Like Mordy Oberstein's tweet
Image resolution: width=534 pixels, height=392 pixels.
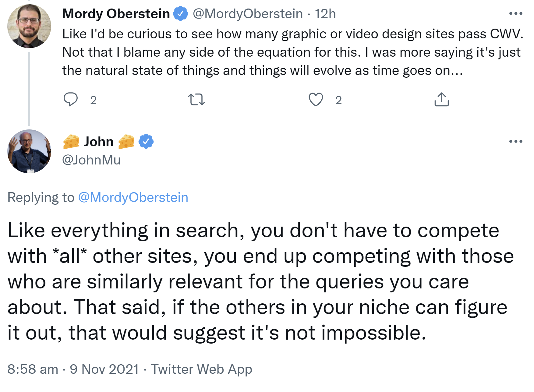tap(316, 100)
